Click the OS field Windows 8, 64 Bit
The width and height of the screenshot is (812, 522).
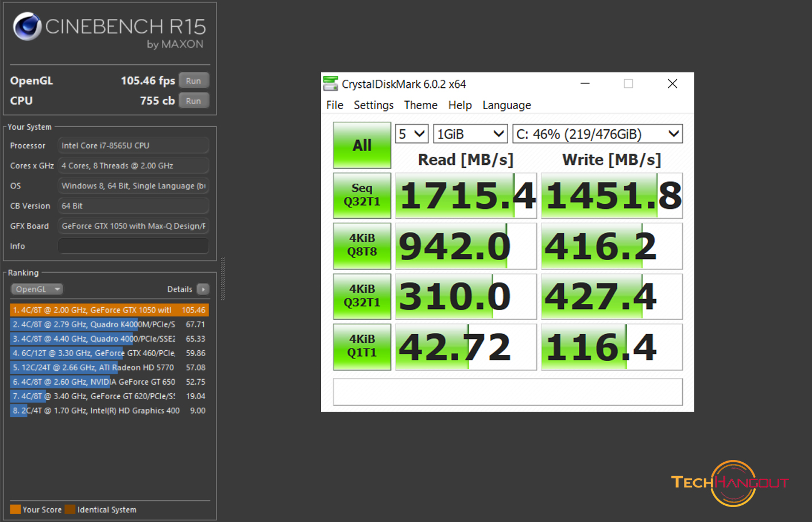click(133, 185)
